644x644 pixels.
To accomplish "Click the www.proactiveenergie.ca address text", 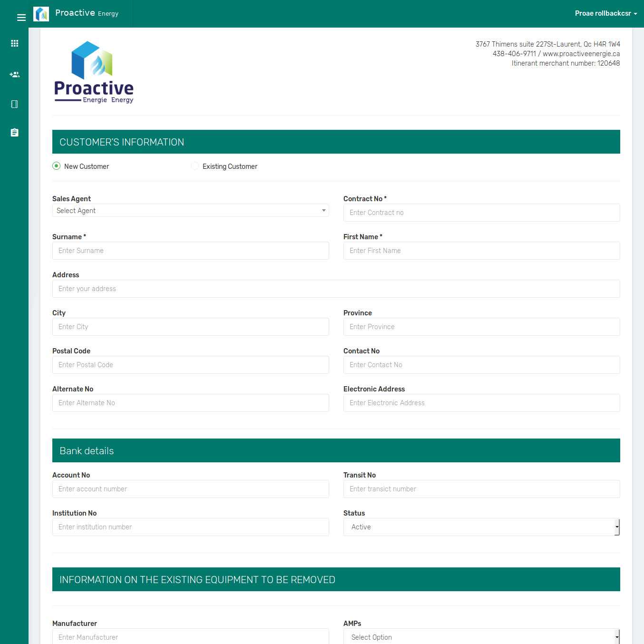I will [581, 54].
